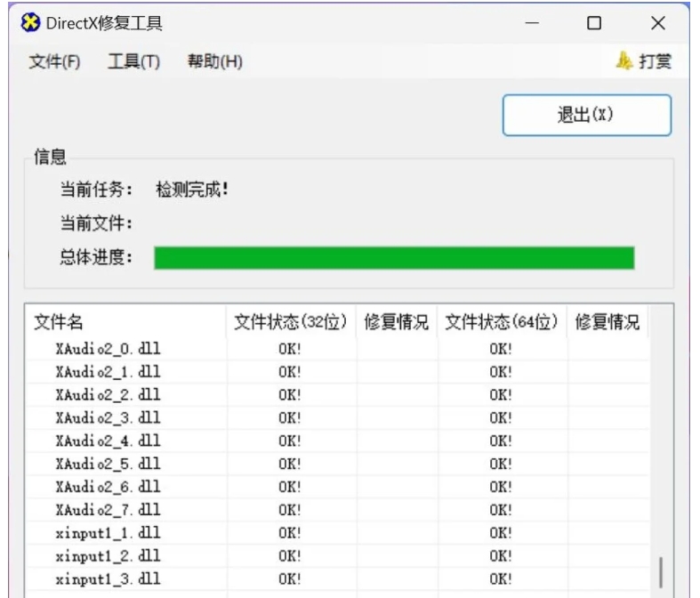Click the green overall progress bar

[394, 258]
